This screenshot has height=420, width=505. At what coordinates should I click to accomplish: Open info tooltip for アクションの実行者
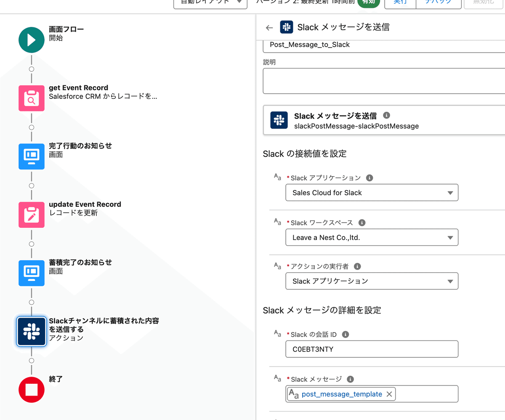[x=357, y=267]
